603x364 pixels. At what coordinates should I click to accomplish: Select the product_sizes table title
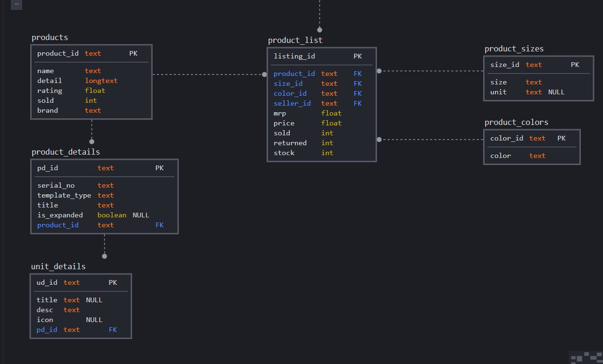(x=514, y=49)
